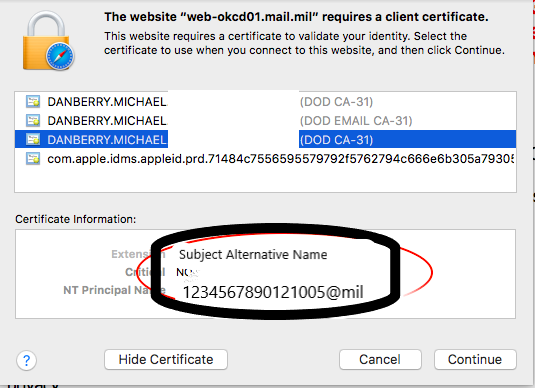Select the first DANBERRY.MICHAEL certificate entry
This screenshot has width=535, height=388.
click(x=265, y=102)
